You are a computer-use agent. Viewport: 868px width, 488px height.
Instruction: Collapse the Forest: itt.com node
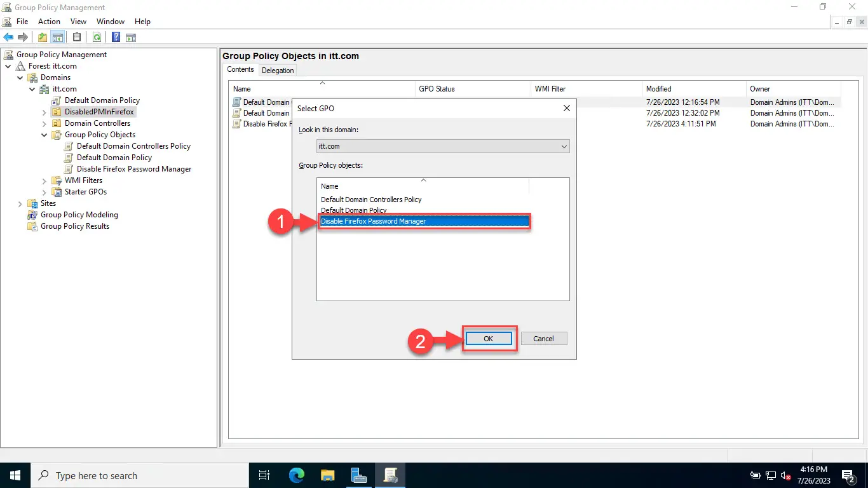(8, 66)
